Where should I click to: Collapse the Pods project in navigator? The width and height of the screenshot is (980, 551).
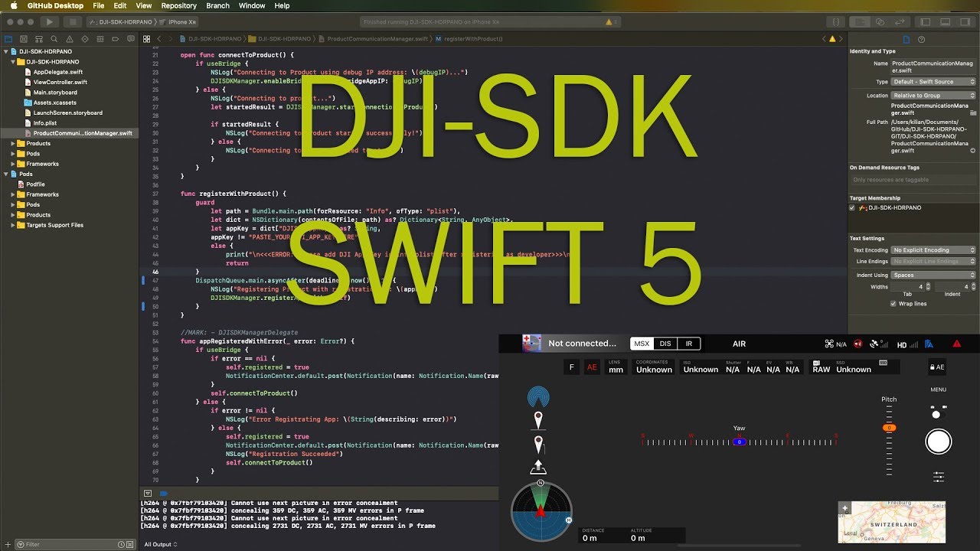pos(7,174)
